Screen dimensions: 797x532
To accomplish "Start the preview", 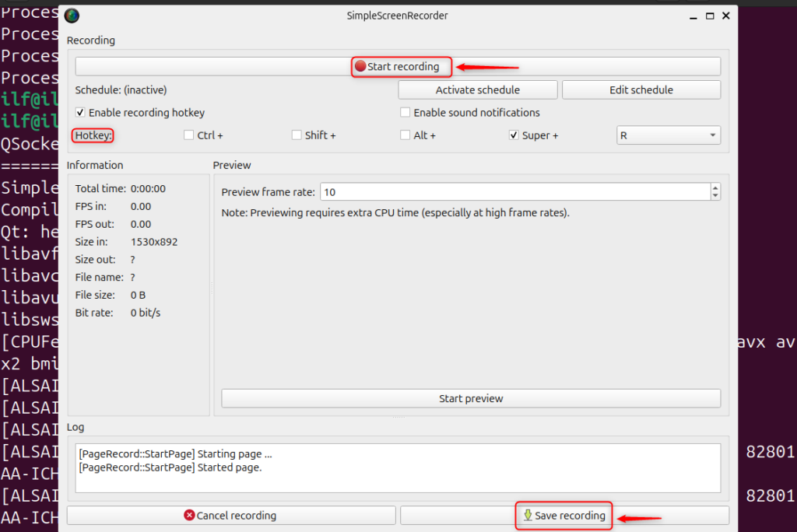I will click(471, 397).
